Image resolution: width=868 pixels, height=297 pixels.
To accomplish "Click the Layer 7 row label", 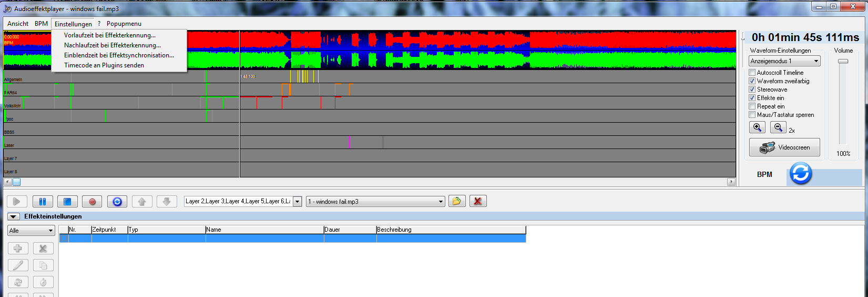I will (x=11, y=159).
